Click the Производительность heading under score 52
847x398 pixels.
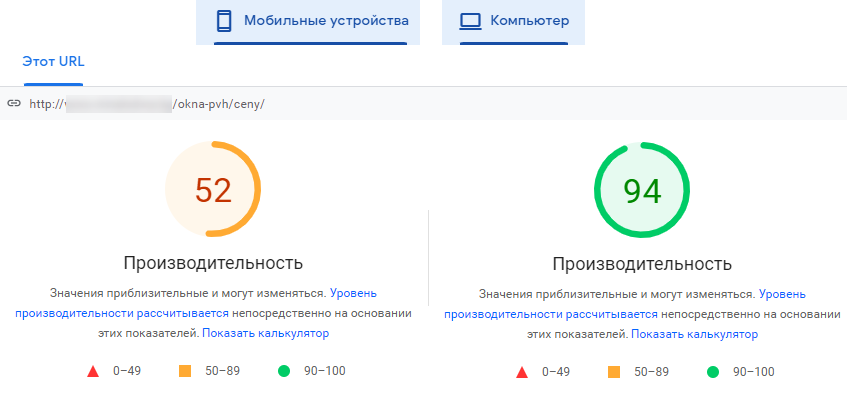pyautogui.click(x=213, y=263)
